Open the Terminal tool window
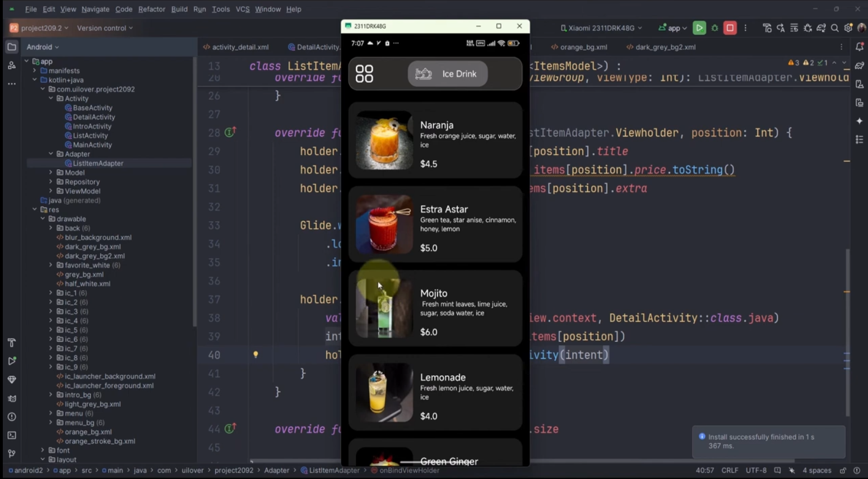Image resolution: width=868 pixels, height=479 pixels. point(12,435)
